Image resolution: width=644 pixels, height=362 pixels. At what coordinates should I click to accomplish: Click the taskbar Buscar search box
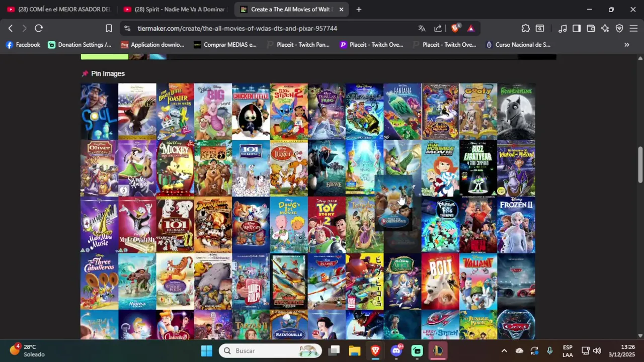270,350
